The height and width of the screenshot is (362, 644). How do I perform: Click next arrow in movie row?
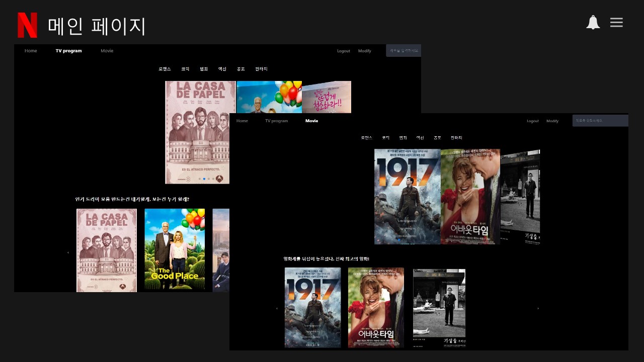tap(538, 308)
